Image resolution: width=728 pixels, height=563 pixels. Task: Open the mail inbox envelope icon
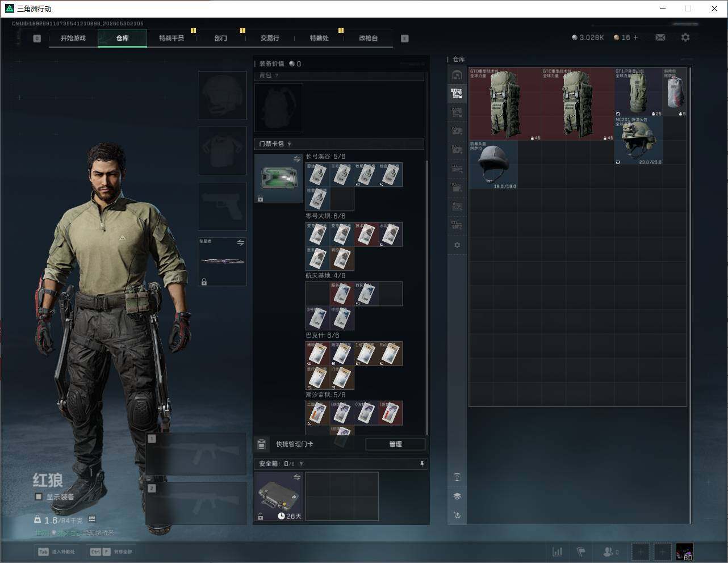click(x=660, y=37)
